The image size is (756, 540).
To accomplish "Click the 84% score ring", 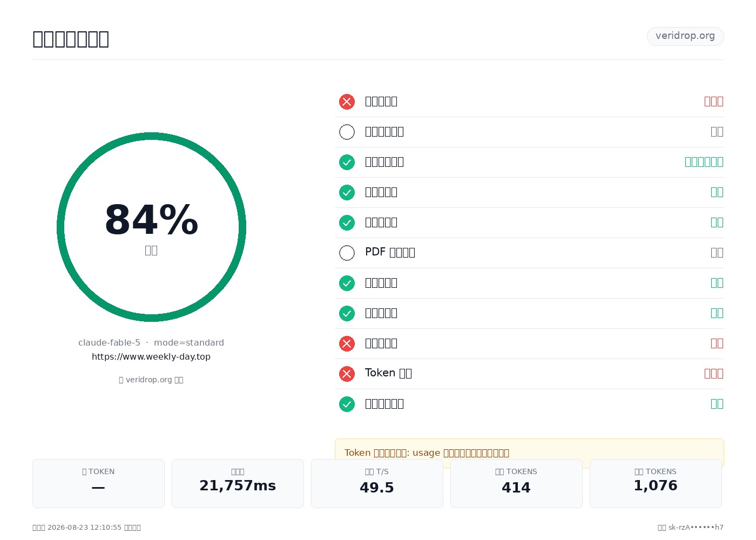I will click(151, 227).
